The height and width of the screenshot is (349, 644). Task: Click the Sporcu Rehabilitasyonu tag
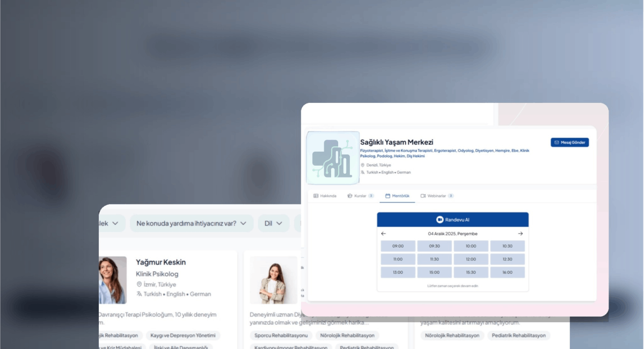point(279,336)
